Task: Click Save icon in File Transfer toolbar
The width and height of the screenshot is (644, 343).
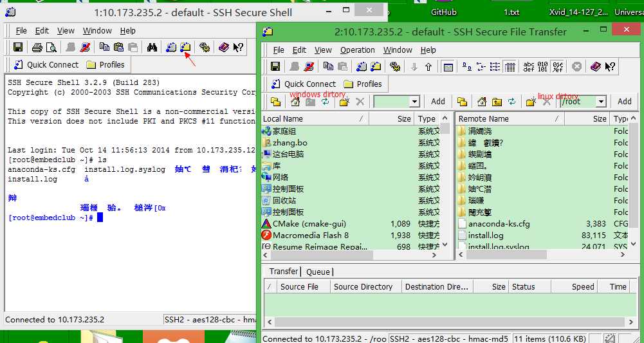Action: (275, 66)
